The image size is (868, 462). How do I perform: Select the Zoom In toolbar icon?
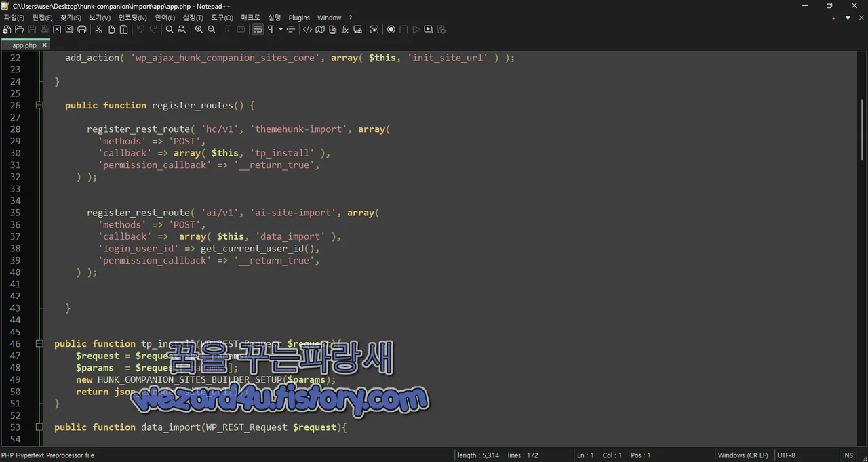click(x=199, y=29)
